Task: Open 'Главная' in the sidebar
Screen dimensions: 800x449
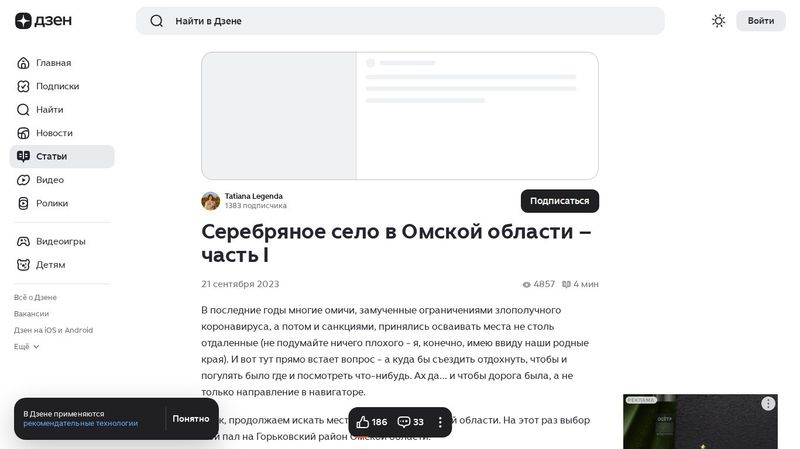Action: coord(53,63)
